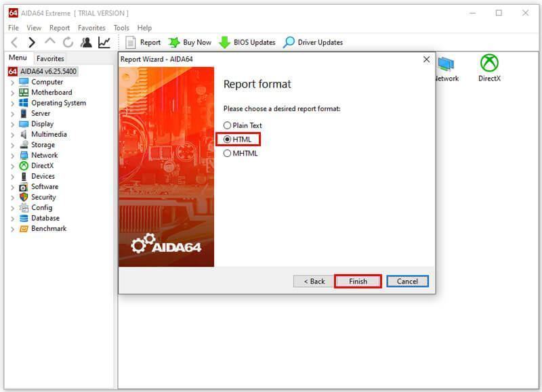Click the DirectX icon in main pane
542x392 pixels.
tap(489, 64)
